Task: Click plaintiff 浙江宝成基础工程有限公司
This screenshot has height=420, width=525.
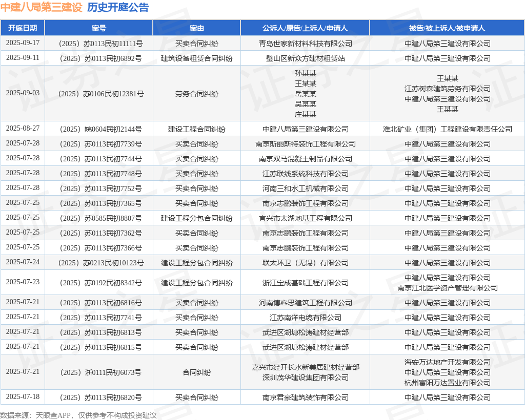Action: (x=306, y=283)
